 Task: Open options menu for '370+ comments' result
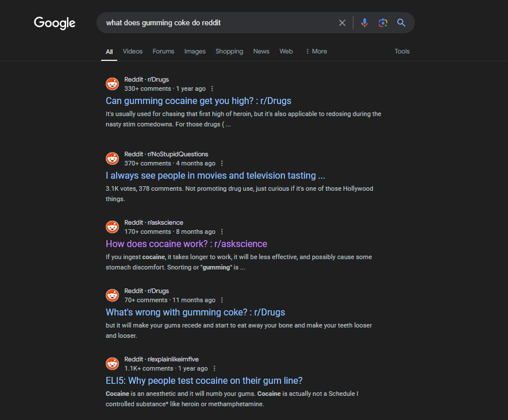click(222, 164)
